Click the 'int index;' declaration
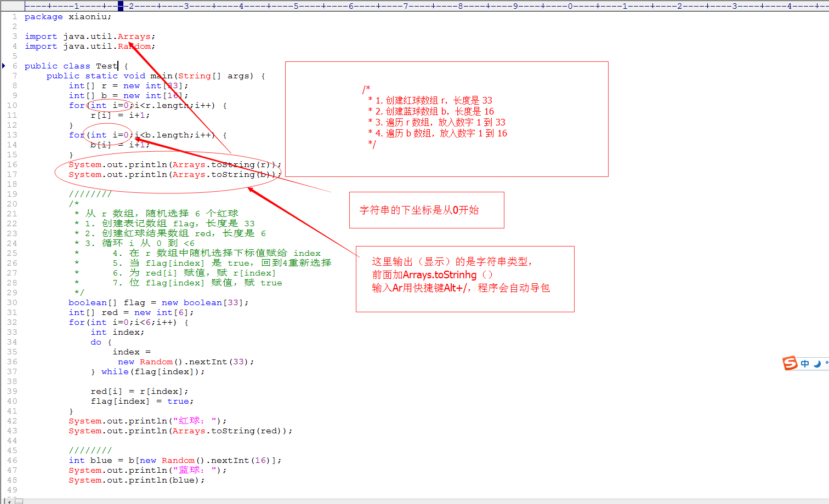829x504 pixels. click(x=117, y=332)
